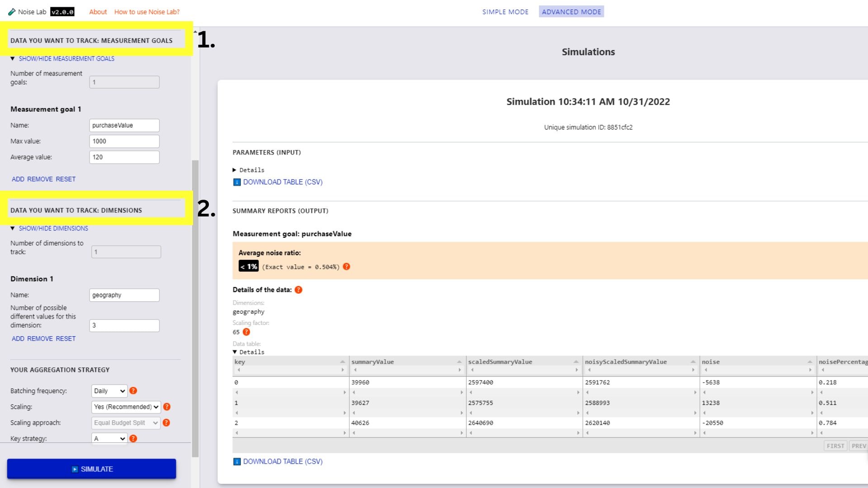Edit the Max value input field
Screen dimensions: 868x488
(x=124, y=141)
